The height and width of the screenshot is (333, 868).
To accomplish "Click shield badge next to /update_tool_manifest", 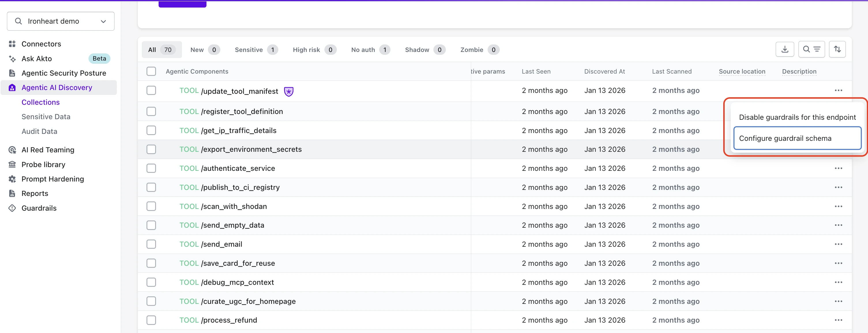I will pos(288,91).
